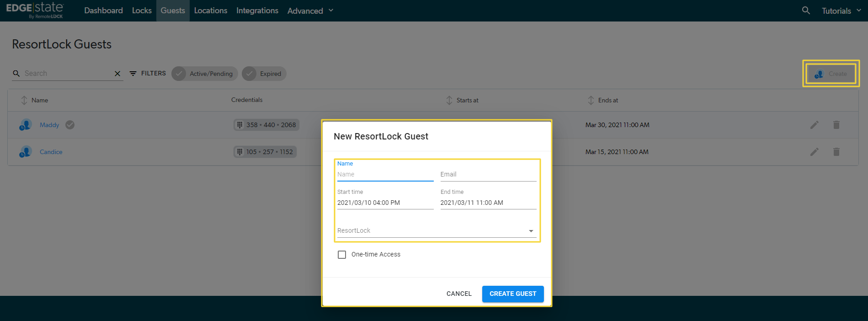Open the Dashboard page
The height and width of the screenshot is (321, 868).
coord(103,11)
